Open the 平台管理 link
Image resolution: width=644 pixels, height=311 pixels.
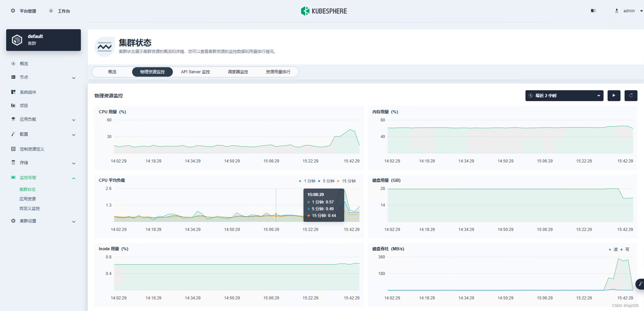pyautogui.click(x=28, y=11)
